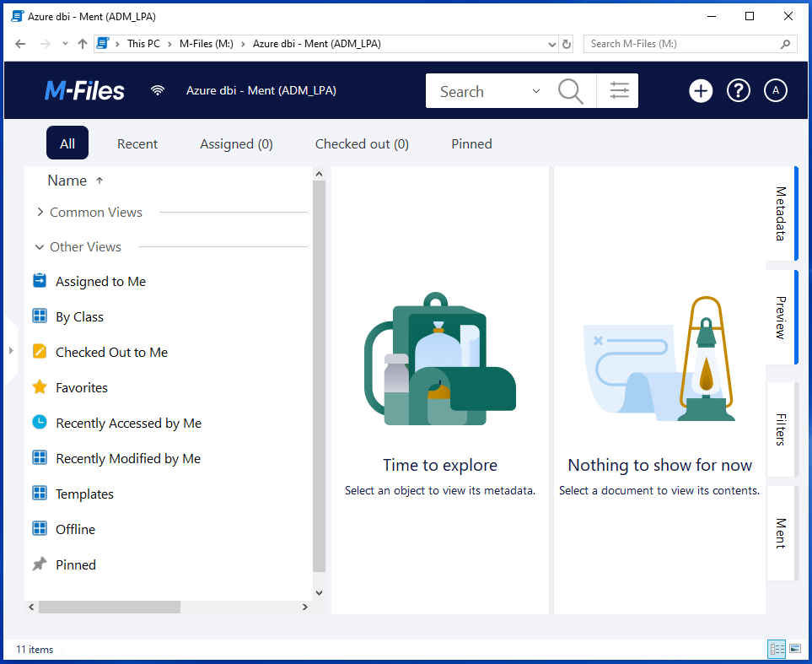Open the Checked Out to Me view
The height and width of the screenshot is (664, 812).
[x=112, y=352]
